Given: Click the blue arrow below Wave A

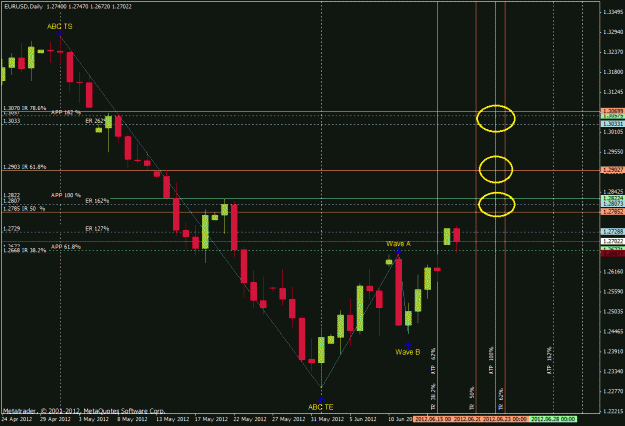Looking at the screenshot, I should coord(398,251).
